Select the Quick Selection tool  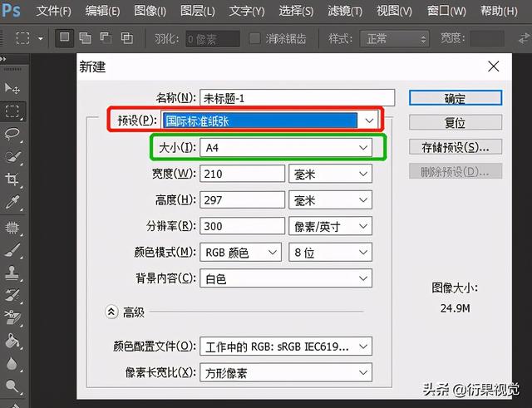tap(12, 156)
